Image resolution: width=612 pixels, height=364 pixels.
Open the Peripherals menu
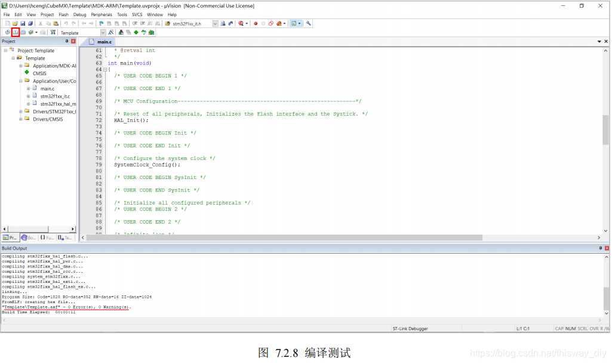[x=102, y=14]
